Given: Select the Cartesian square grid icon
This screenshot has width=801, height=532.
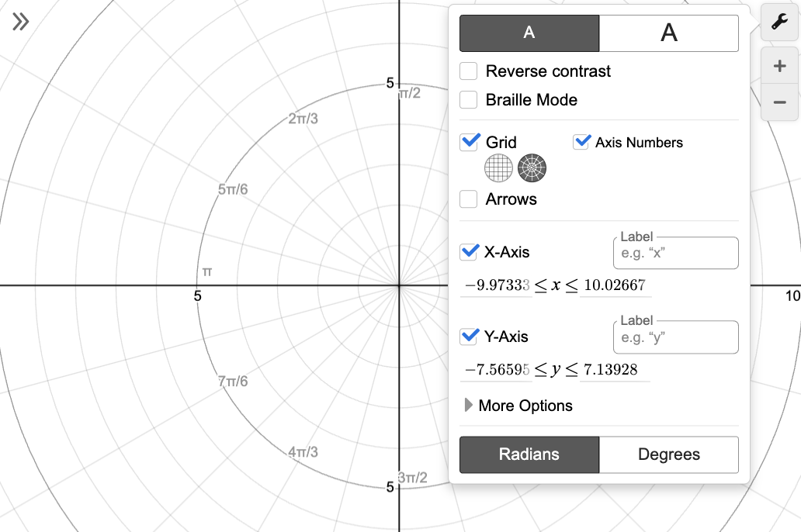Looking at the screenshot, I should point(498,167).
